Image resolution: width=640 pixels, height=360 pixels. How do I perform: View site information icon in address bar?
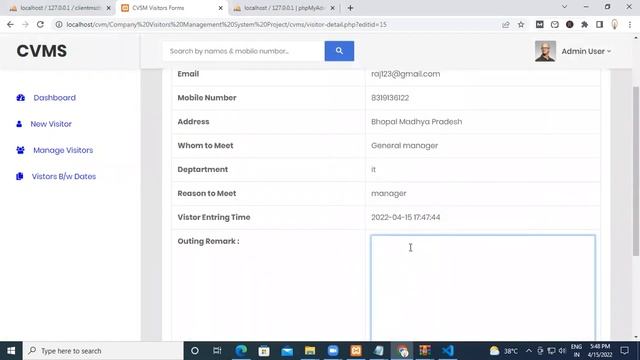tap(59, 24)
